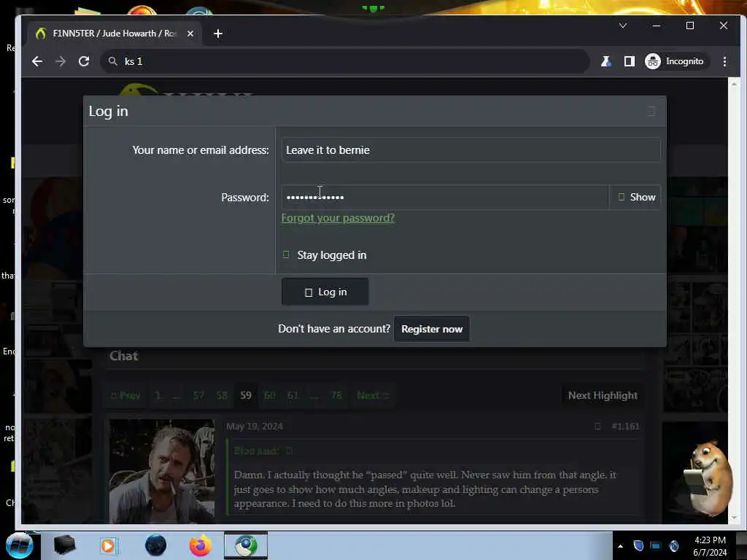The image size is (747, 560).
Task: Click the Password field
Action: (444, 197)
